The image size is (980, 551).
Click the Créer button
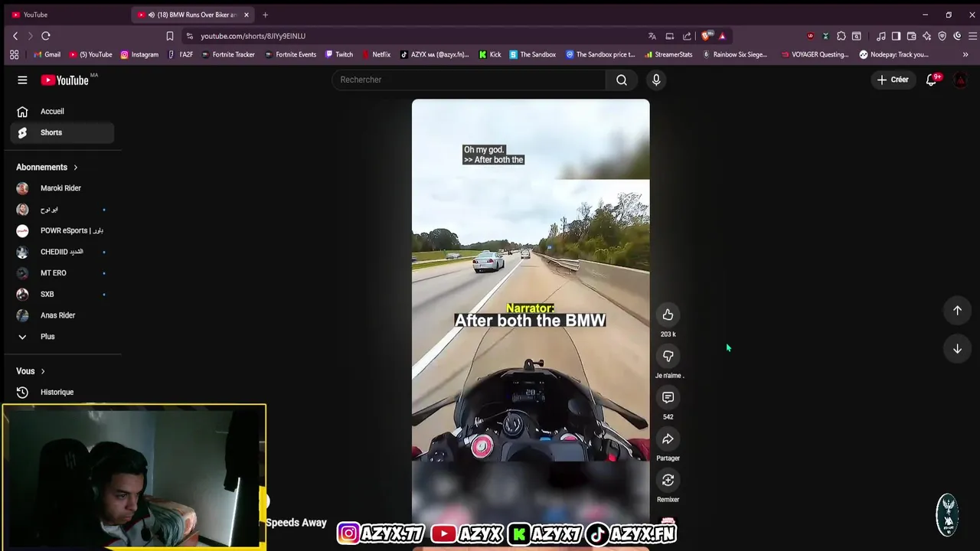(893, 80)
